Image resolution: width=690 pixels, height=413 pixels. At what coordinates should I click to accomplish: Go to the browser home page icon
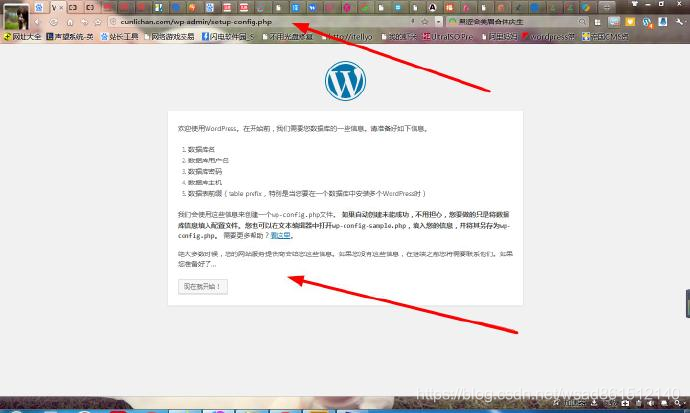[x=70, y=22]
